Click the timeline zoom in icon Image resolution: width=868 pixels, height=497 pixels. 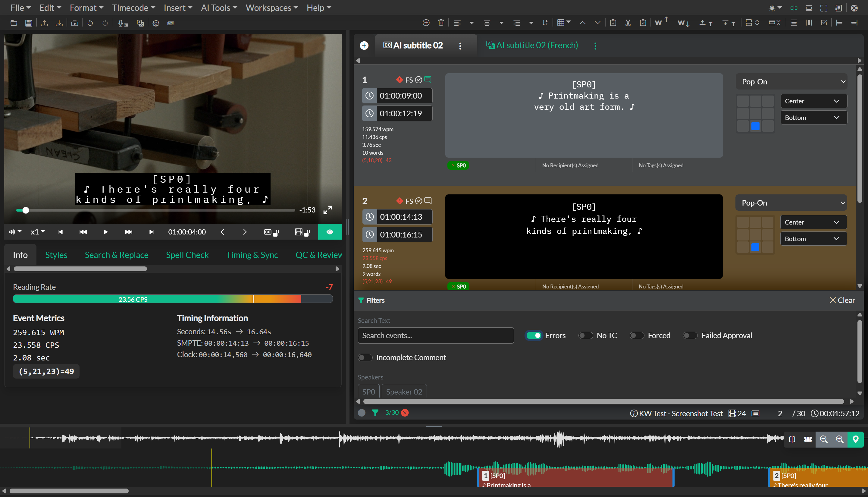[839, 439]
